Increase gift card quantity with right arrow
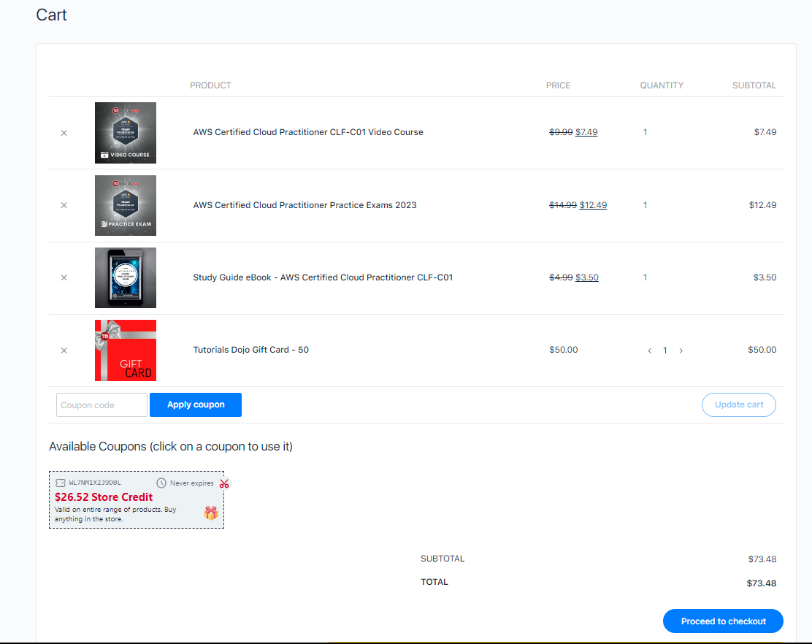 point(681,351)
